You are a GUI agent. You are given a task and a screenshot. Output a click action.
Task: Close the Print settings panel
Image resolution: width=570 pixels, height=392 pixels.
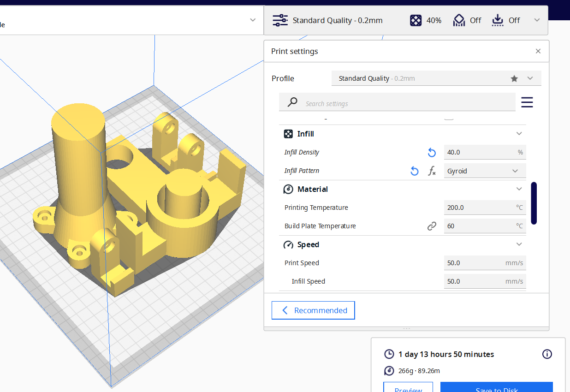coord(538,51)
